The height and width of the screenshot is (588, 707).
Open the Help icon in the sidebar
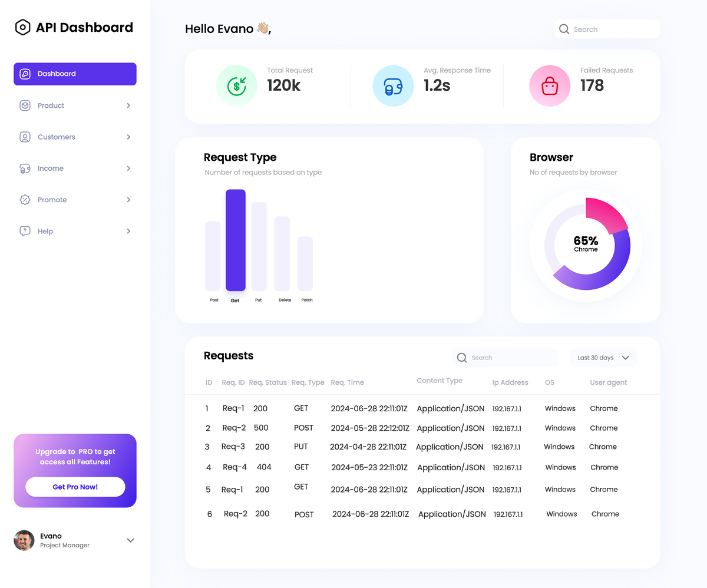[25, 231]
